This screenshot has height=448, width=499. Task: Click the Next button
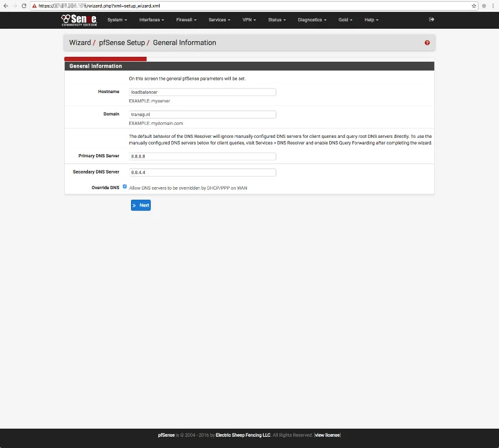141,205
